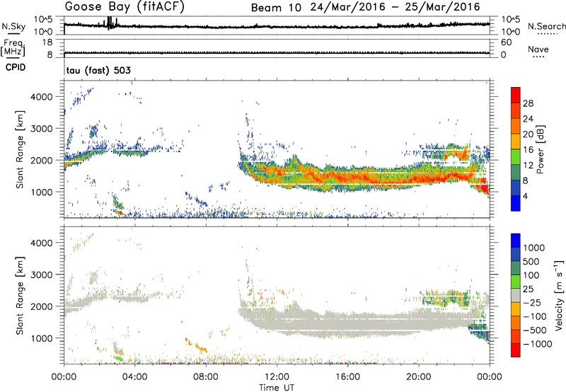
Task: Pick the yellow segment of the power colorbar
Action: (516, 141)
